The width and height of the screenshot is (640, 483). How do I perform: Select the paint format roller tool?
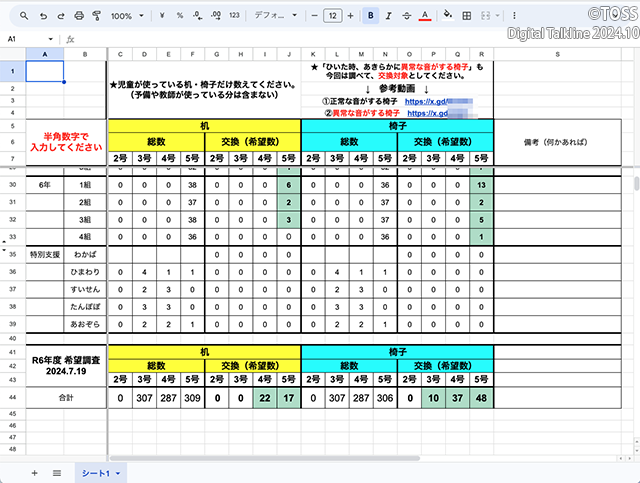(96, 16)
